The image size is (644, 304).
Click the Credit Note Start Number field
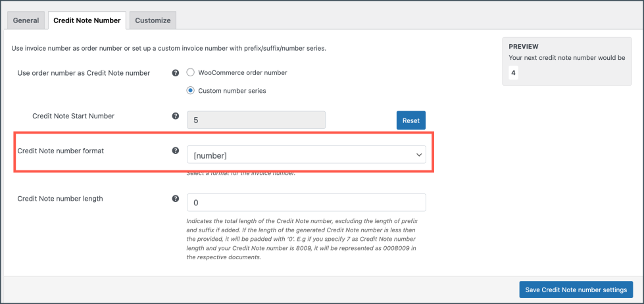point(257,120)
